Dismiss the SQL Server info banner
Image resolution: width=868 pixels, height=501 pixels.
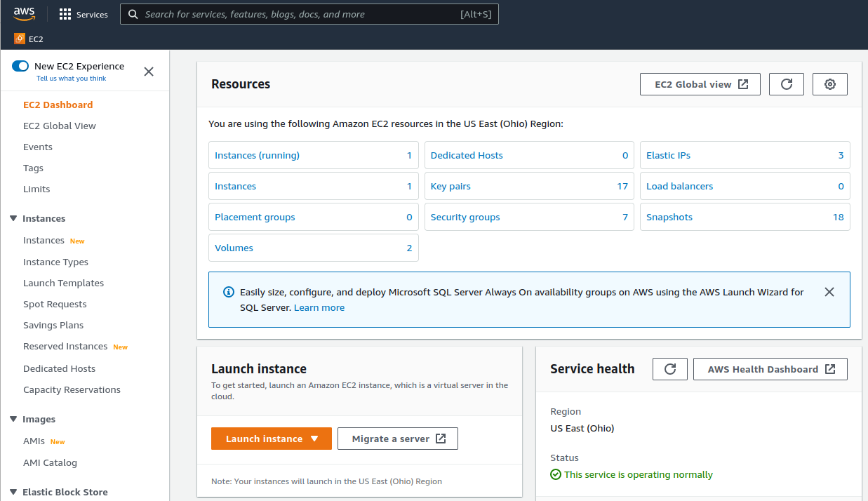coord(829,292)
